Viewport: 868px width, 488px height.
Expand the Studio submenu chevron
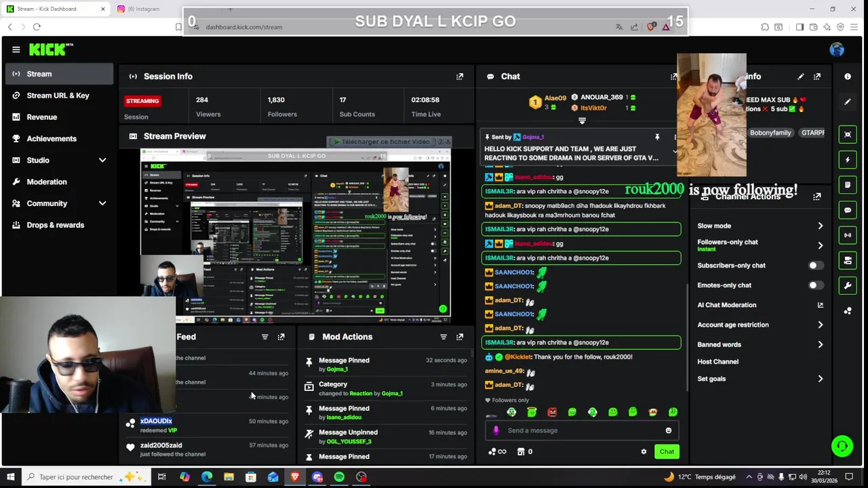(102, 161)
